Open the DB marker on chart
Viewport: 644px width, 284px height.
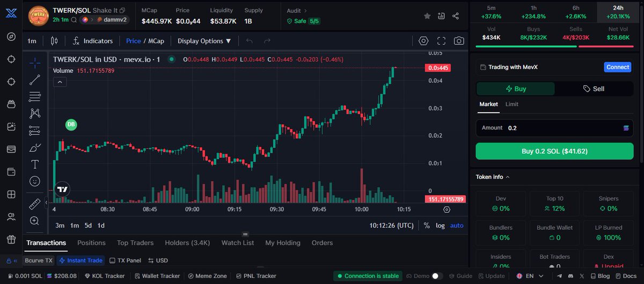click(71, 124)
